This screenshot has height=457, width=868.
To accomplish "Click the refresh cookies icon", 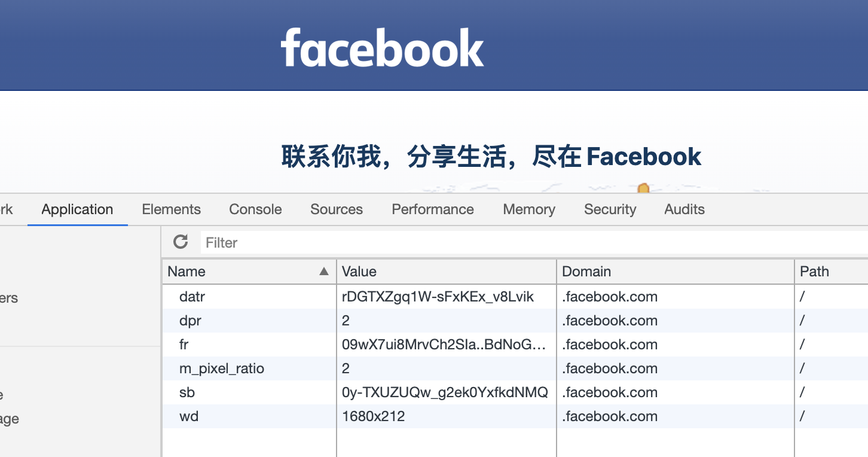I will coord(181,242).
